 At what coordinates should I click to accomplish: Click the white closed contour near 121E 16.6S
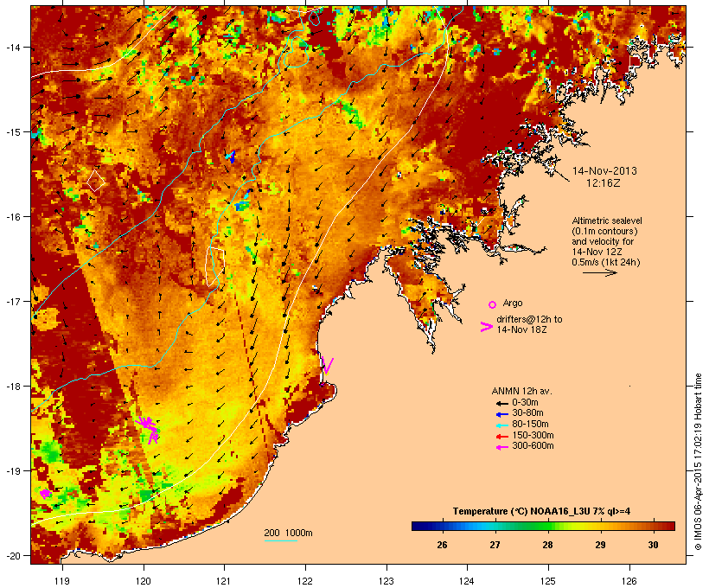tap(215, 266)
